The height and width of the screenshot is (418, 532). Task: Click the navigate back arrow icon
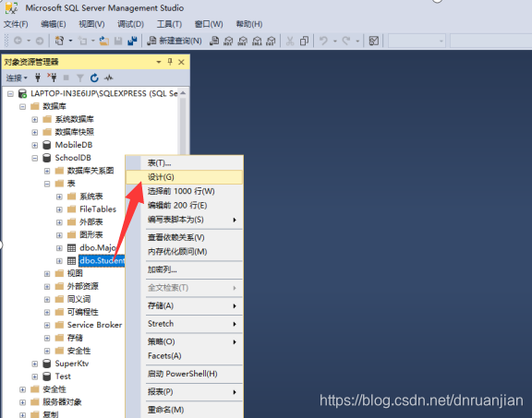click(x=18, y=41)
